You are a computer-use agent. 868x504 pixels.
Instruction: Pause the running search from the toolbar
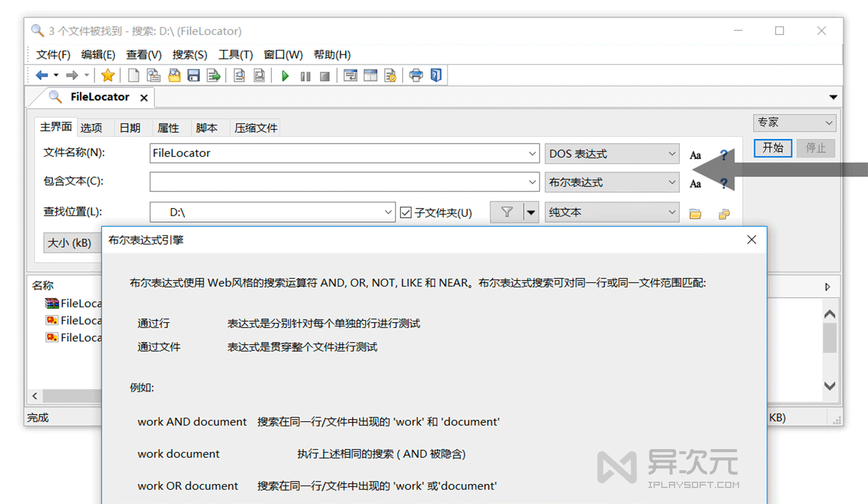(305, 75)
